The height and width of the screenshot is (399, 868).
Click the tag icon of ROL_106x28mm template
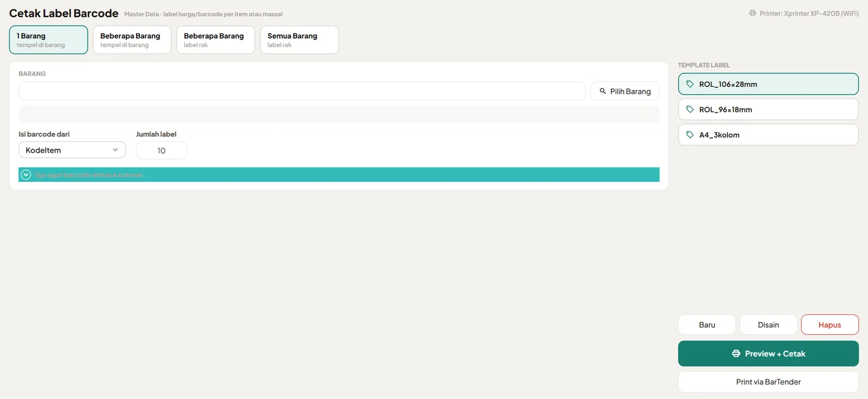point(690,84)
